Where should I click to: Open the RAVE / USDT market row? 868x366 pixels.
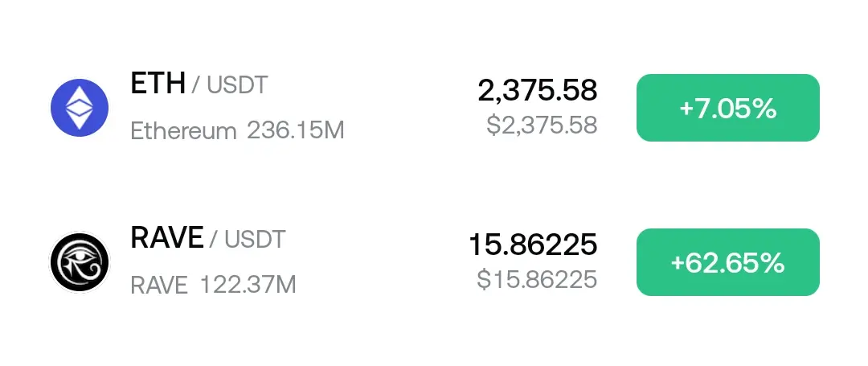(434, 262)
